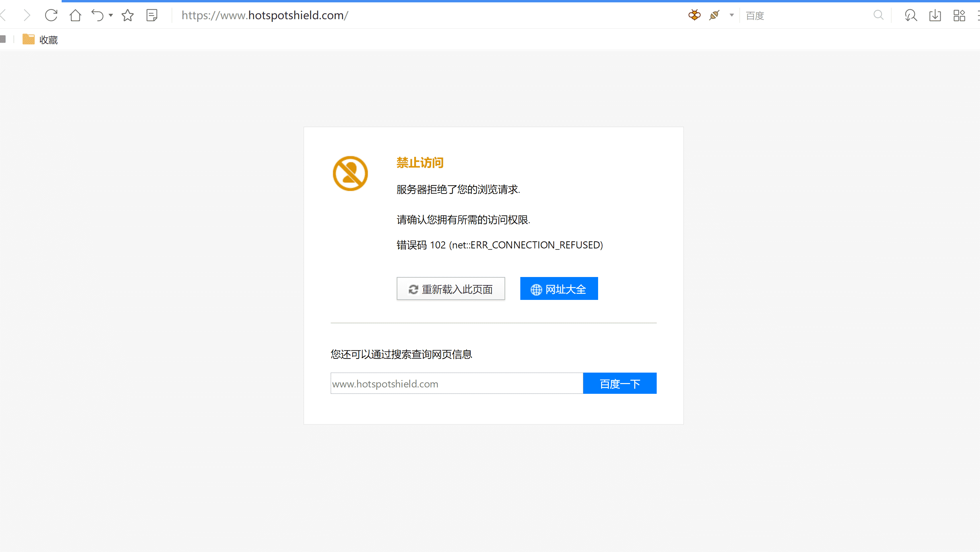Click the undo closed tab arrow icon
The height and width of the screenshot is (552, 980).
pyautogui.click(x=97, y=15)
